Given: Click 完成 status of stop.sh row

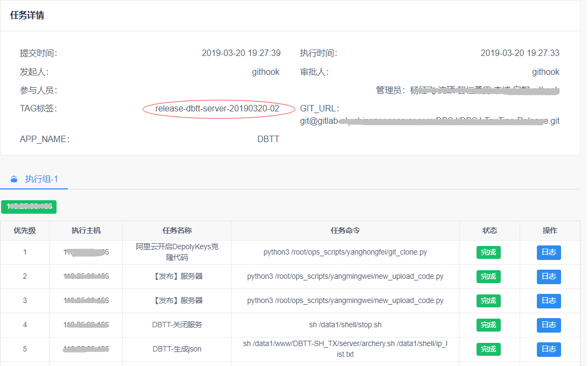Looking at the screenshot, I should coord(488,325).
